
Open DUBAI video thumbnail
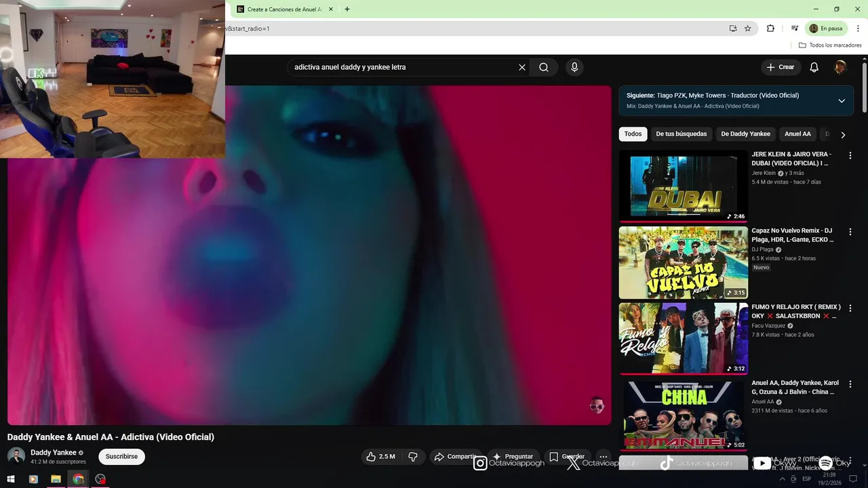point(683,186)
